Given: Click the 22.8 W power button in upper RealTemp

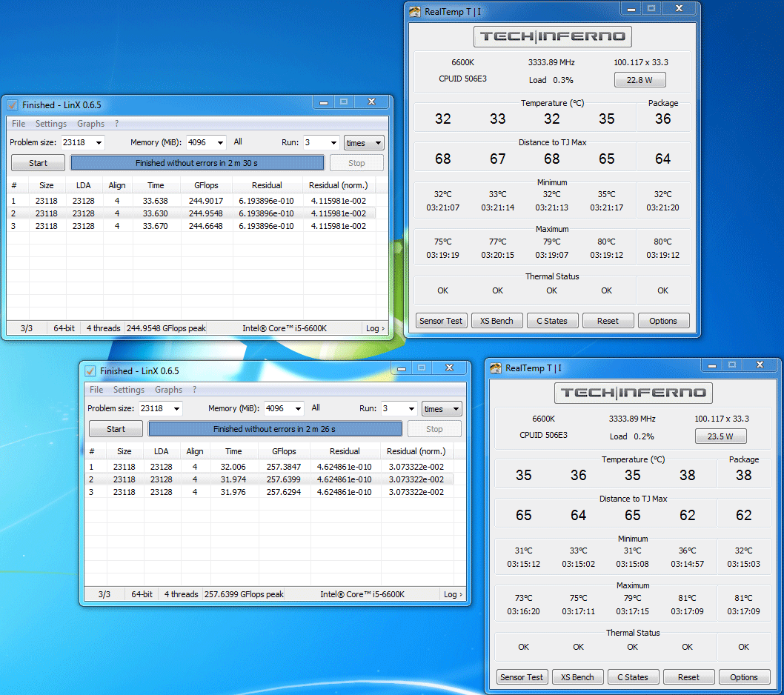Looking at the screenshot, I should tap(640, 80).
